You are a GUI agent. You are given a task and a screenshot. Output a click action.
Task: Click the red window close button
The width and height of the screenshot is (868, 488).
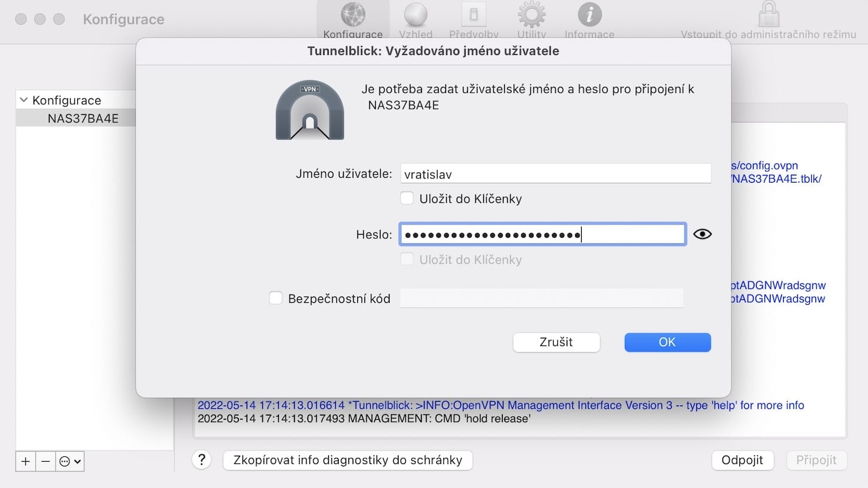[x=21, y=19]
